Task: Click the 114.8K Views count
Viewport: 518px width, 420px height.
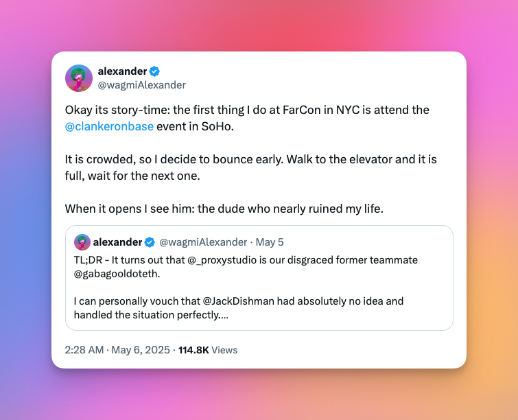Action: 208,350
